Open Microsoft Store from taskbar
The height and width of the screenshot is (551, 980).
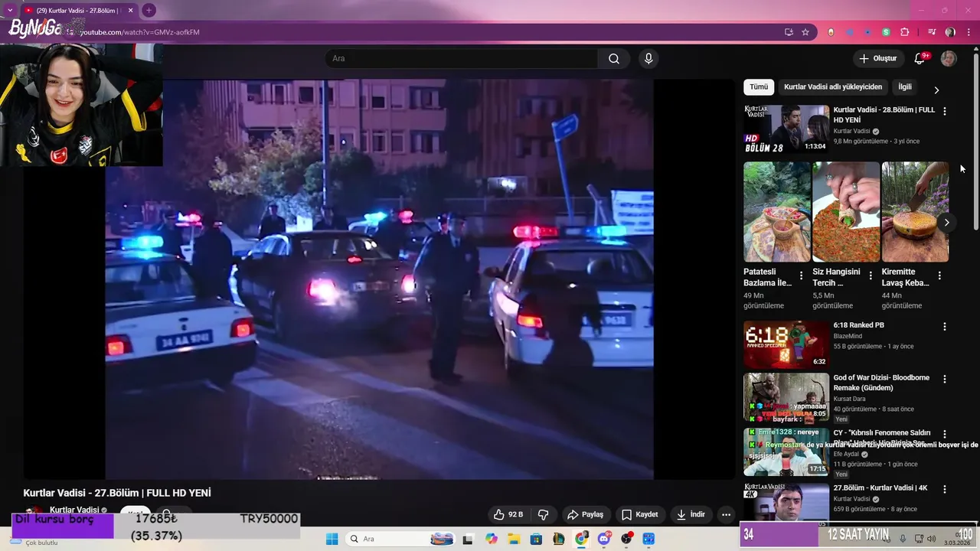[x=537, y=539]
